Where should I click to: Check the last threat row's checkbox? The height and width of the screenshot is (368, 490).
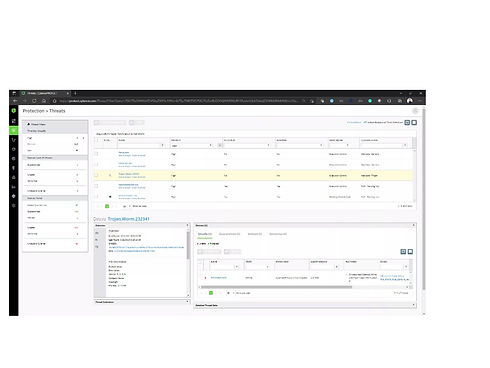96,197
